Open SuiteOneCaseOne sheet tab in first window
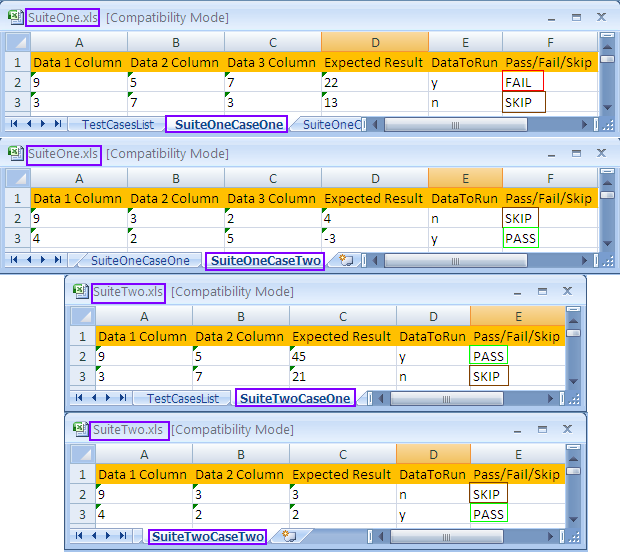 click(x=229, y=124)
